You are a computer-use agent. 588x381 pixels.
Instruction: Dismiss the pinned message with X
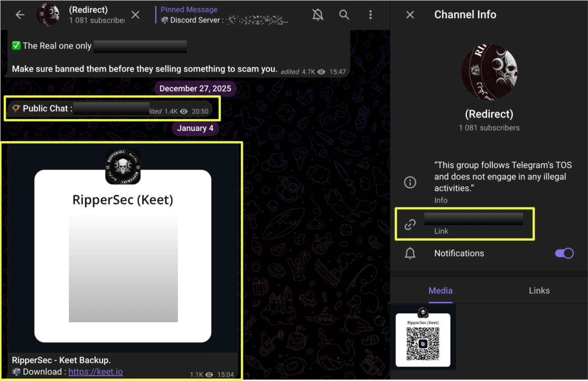tap(136, 15)
